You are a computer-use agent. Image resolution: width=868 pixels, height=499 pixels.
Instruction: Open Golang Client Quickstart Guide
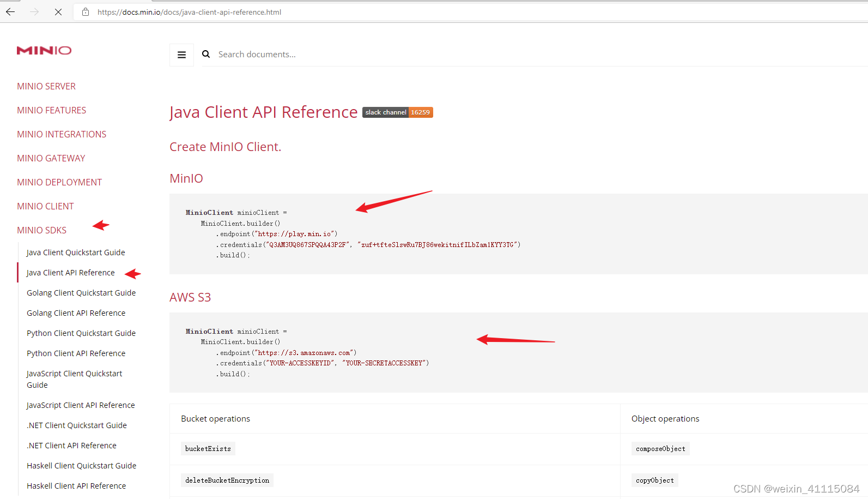[81, 293]
